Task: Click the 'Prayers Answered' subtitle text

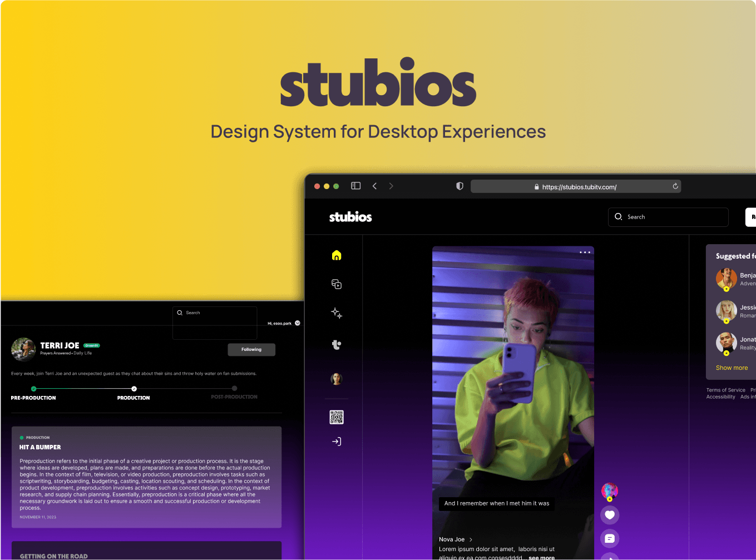Action: 55,353
